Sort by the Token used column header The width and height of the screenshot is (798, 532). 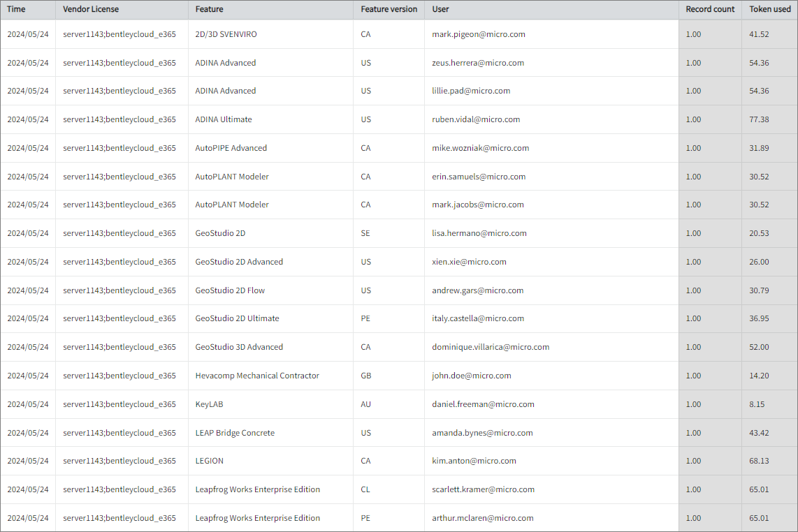tap(770, 10)
